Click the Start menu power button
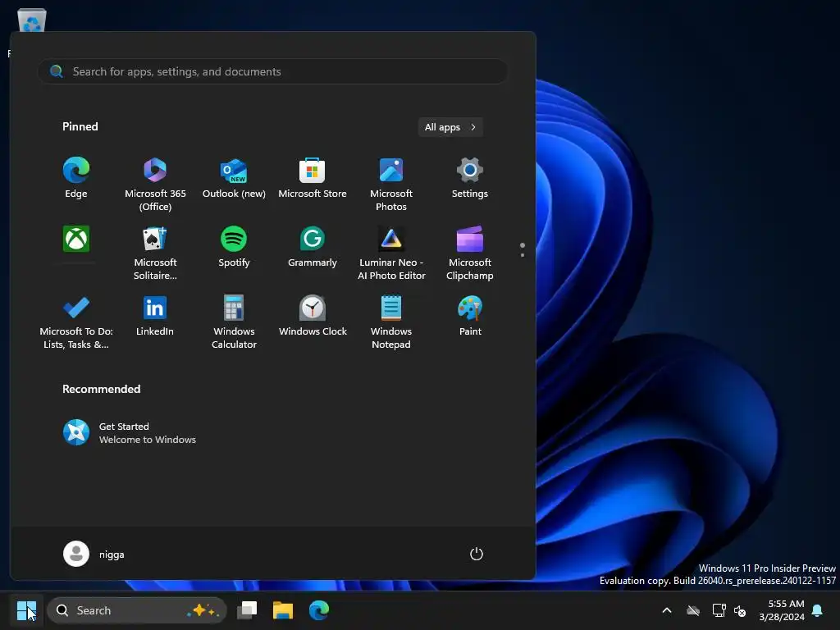The width and height of the screenshot is (840, 630). [477, 554]
